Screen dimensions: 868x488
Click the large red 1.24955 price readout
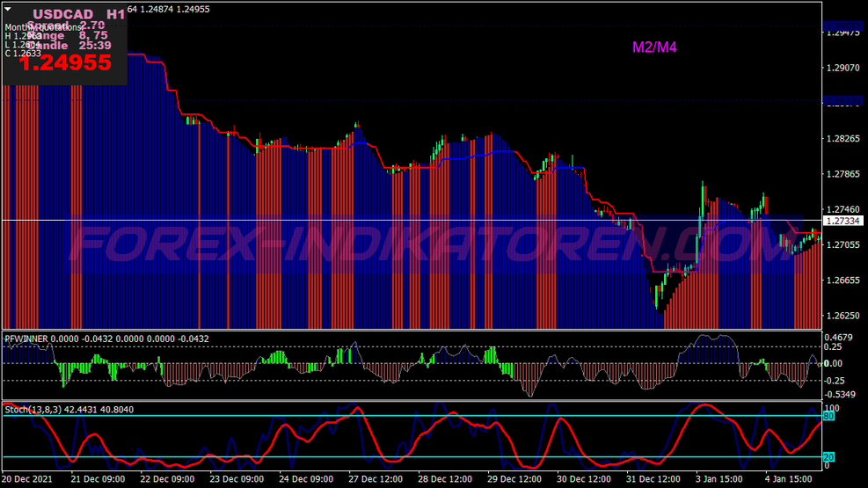65,63
